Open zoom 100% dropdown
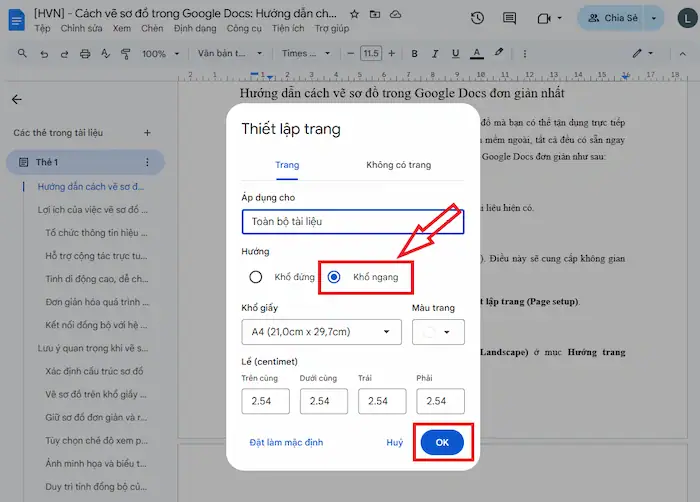700x502 pixels. tap(160, 54)
